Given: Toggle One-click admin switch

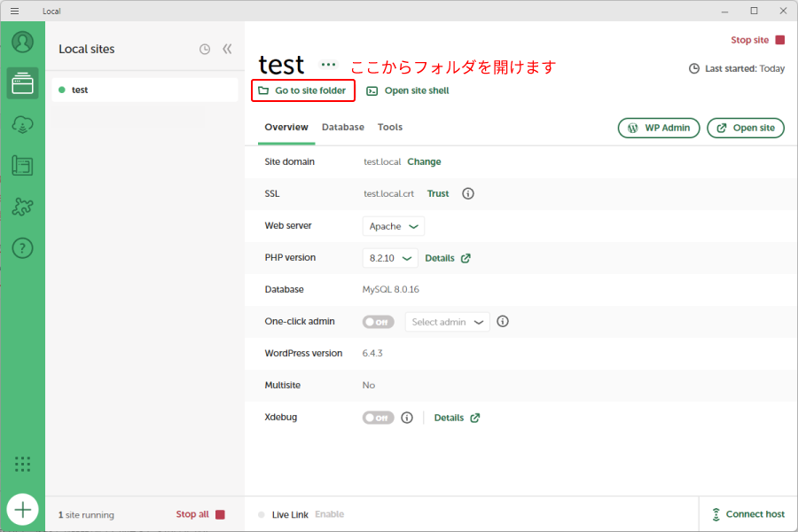Looking at the screenshot, I should [378, 322].
